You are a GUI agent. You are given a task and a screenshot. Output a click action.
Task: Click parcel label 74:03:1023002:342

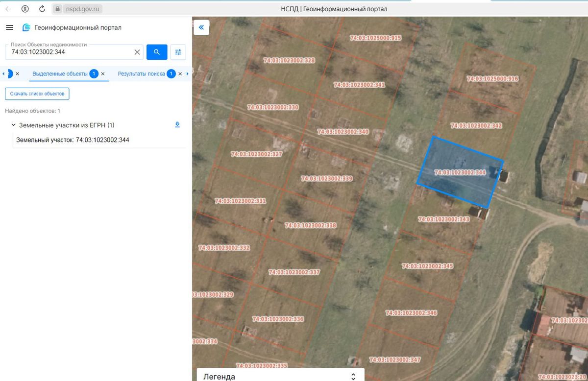[x=476, y=126]
